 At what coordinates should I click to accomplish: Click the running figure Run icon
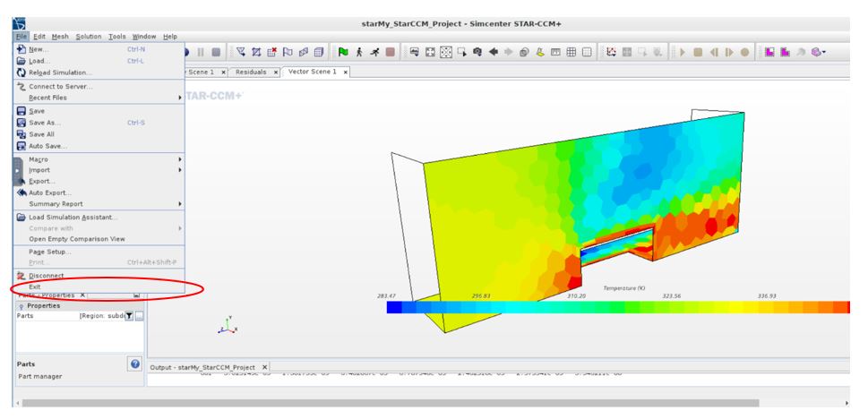click(x=374, y=52)
